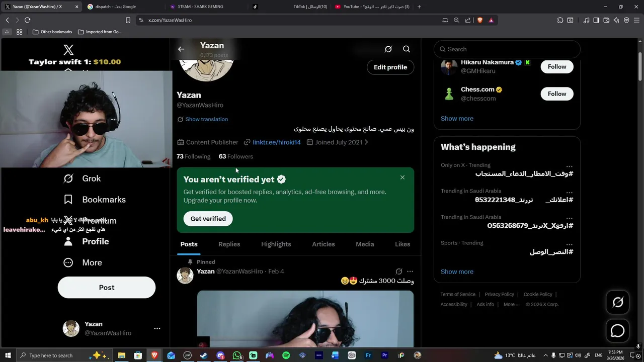Open options for 'Only on X' trend

(569, 166)
